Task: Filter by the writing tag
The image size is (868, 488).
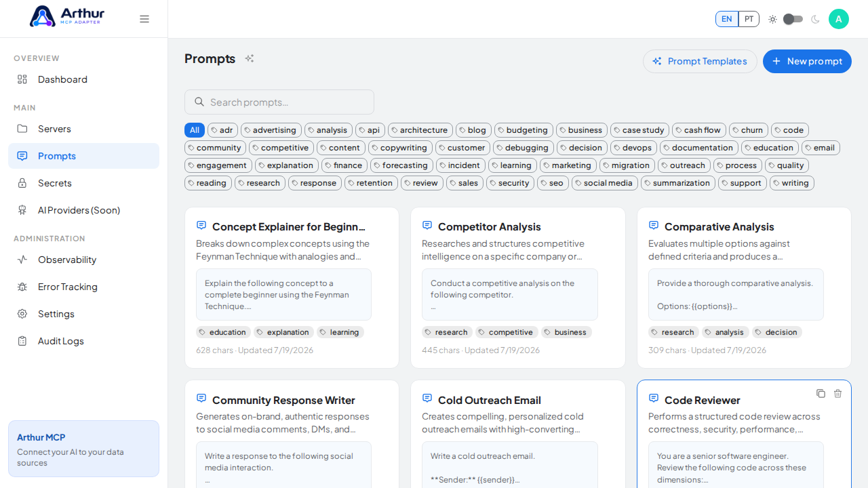Action: pyautogui.click(x=792, y=183)
